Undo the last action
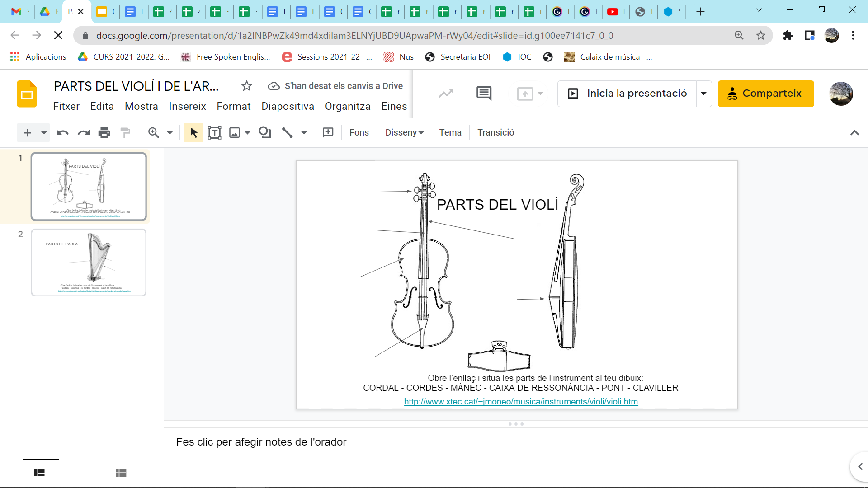Viewport: 868px width, 488px height. (x=62, y=132)
